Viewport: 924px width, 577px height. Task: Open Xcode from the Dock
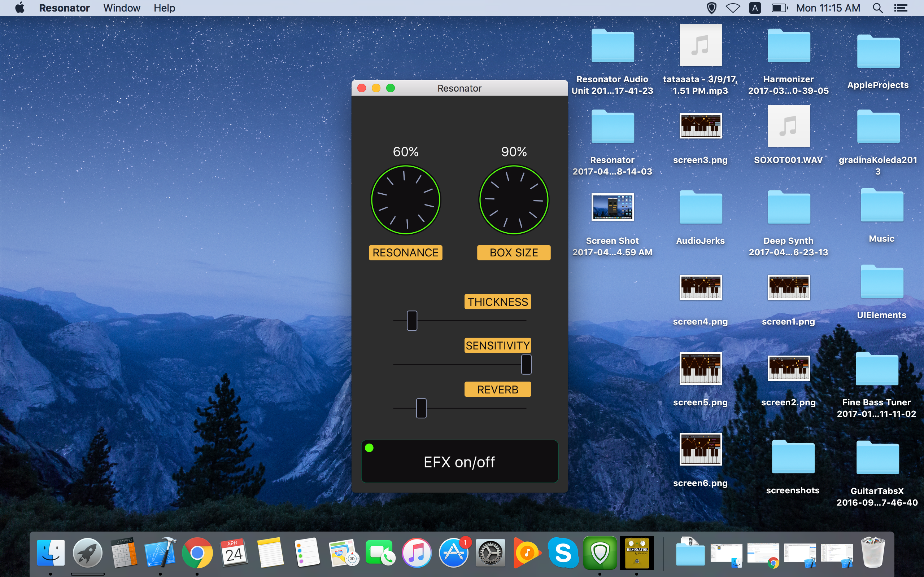tap(160, 552)
